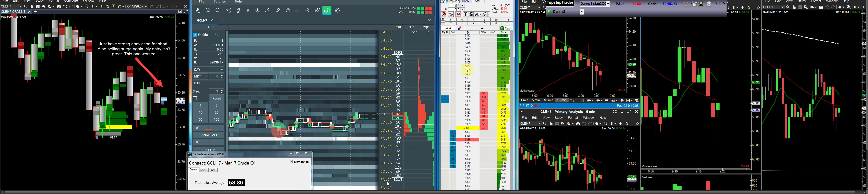Show more tools via the OFA toolbar overflow arrows
The width and height of the screenshot is (868, 194).
(186, 6)
